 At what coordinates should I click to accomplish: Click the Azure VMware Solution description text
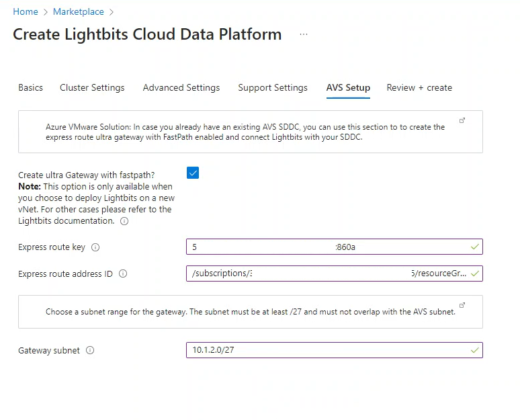click(x=245, y=132)
